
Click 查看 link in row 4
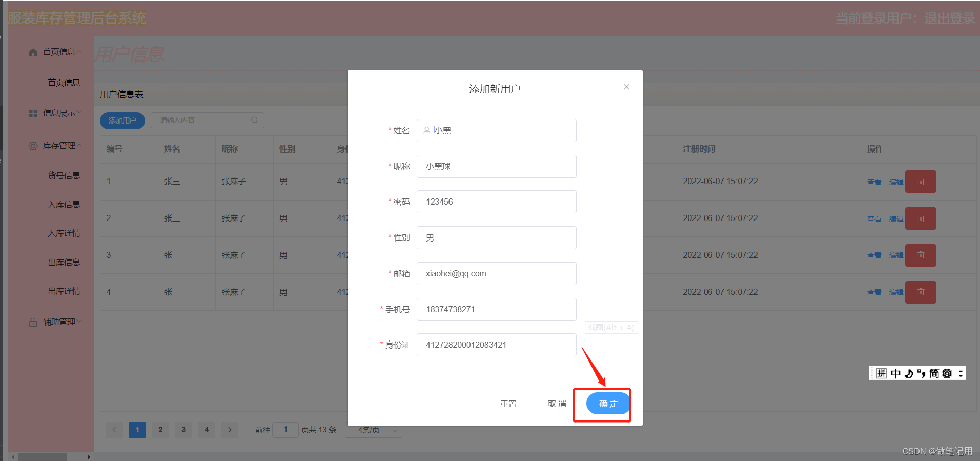[x=874, y=292]
